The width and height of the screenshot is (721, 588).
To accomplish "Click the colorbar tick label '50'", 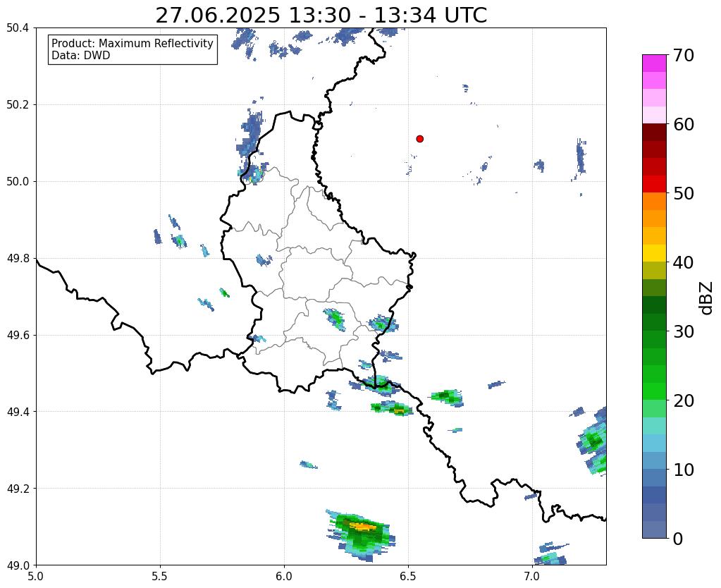I will 684,193.
